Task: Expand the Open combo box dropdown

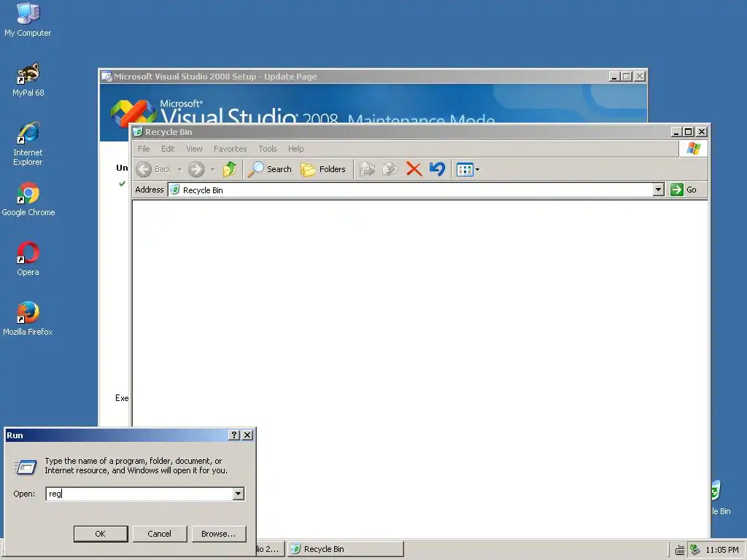Action: 239,494
